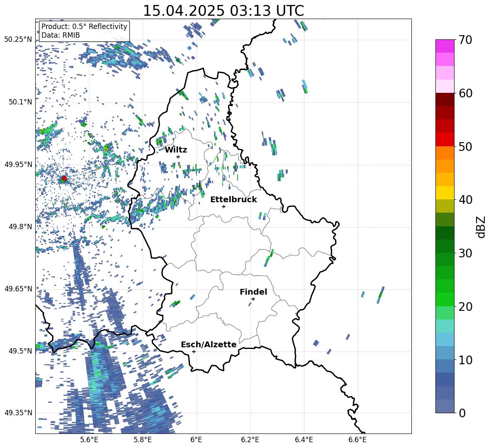The height and width of the screenshot is (448, 491).
Task: Click the 40 tick on the colorbar
Action: 465,200
